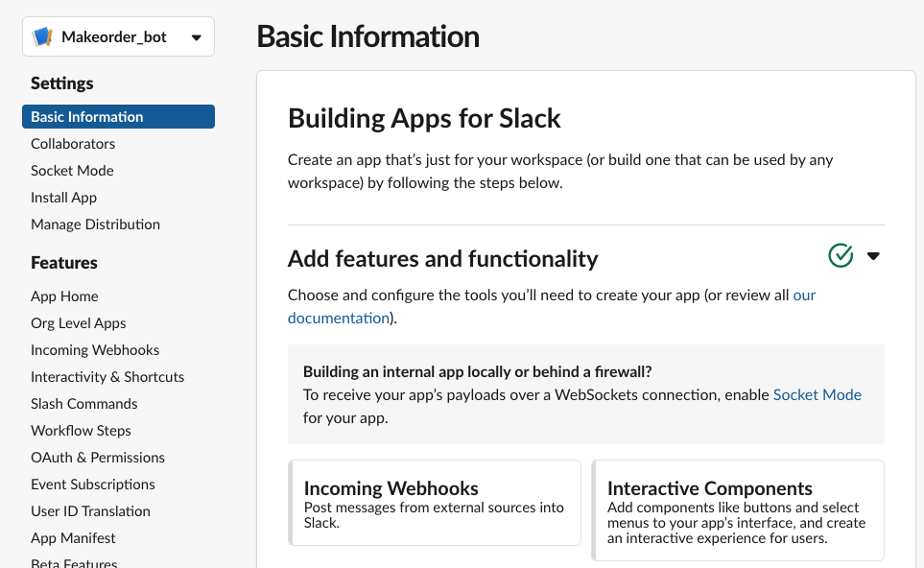This screenshot has height=568, width=924.
Task: Click the Makeorder_bot app icon
Action: [x=42, y=36]
